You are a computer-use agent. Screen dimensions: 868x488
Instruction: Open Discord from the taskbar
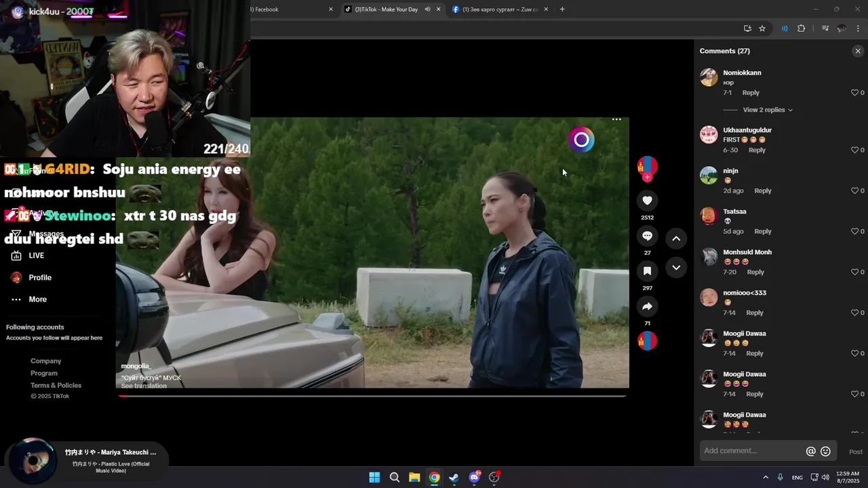point(474,477)
